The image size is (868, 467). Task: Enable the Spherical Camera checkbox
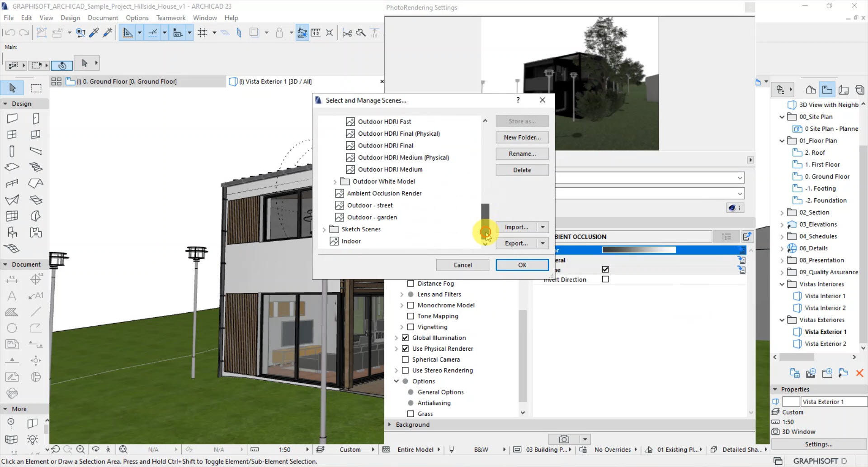pyautogui.click(x=406, y=359)
